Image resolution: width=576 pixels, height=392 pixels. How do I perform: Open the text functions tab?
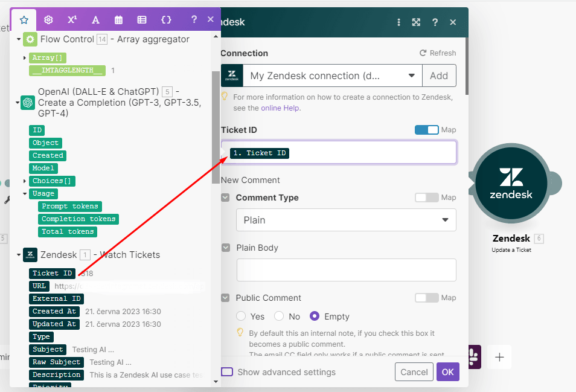pos(95,20)
